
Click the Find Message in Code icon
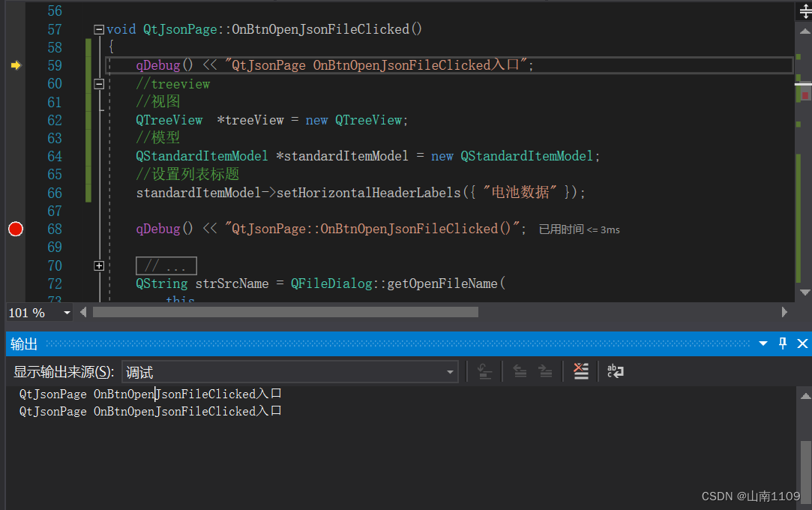[x=484, y=372]
